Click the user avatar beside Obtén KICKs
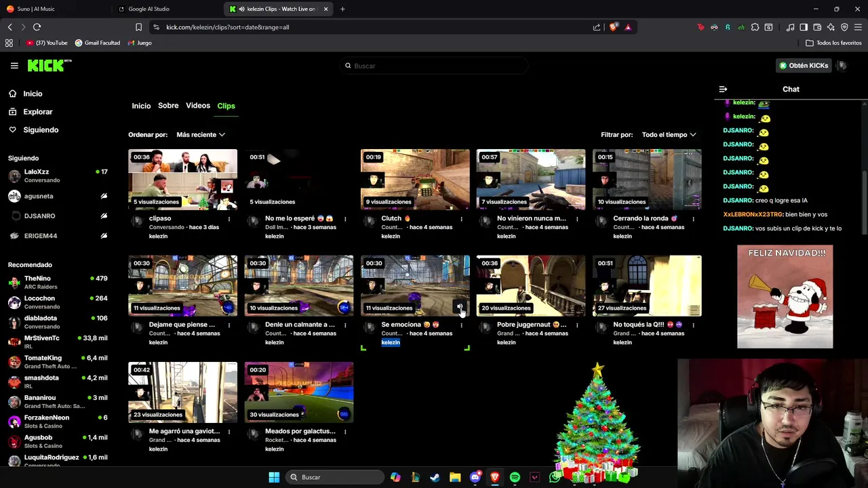 842,66
